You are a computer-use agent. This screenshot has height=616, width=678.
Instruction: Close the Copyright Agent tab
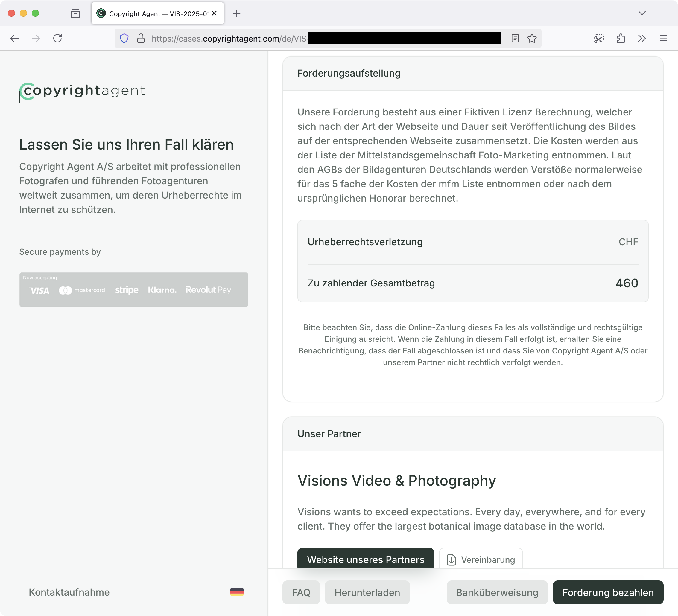click(x=214, y=13)
